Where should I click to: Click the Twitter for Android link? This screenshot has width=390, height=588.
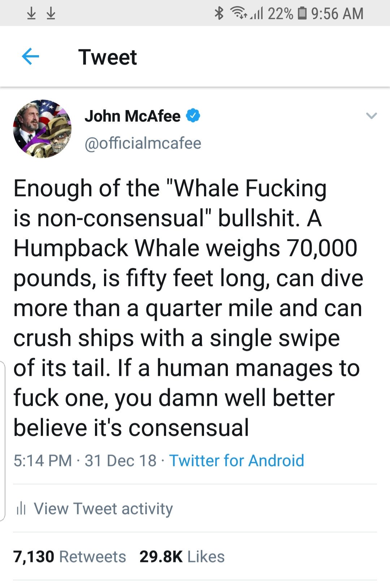point(237,461)
